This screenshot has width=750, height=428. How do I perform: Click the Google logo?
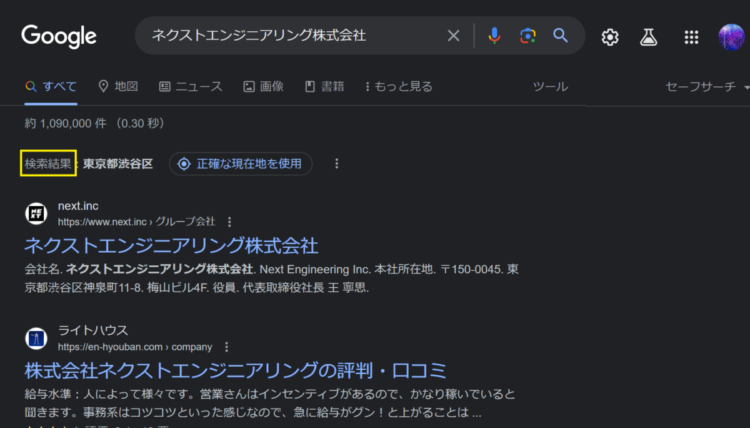pos(59,36)
